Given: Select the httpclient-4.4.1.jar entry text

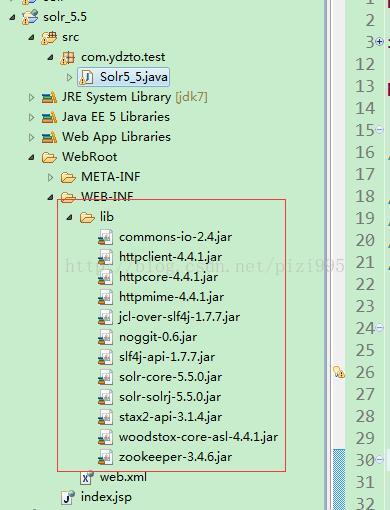Looking at the screenshot, I should click(x=171, y=257).
